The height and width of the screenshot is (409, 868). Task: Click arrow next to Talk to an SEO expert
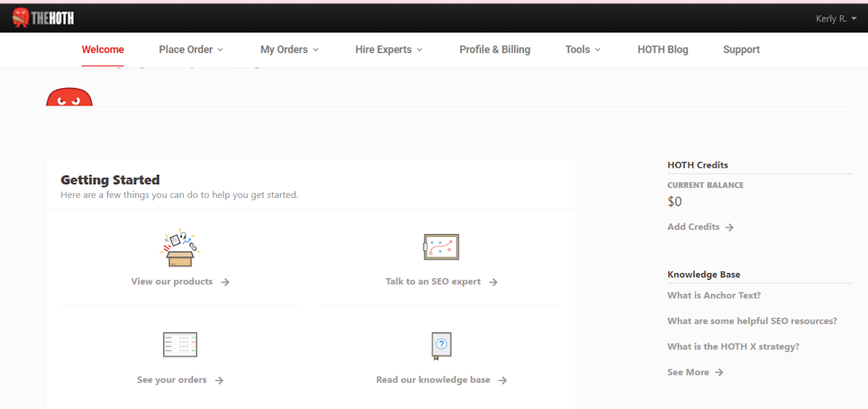(x=493, y=283)
